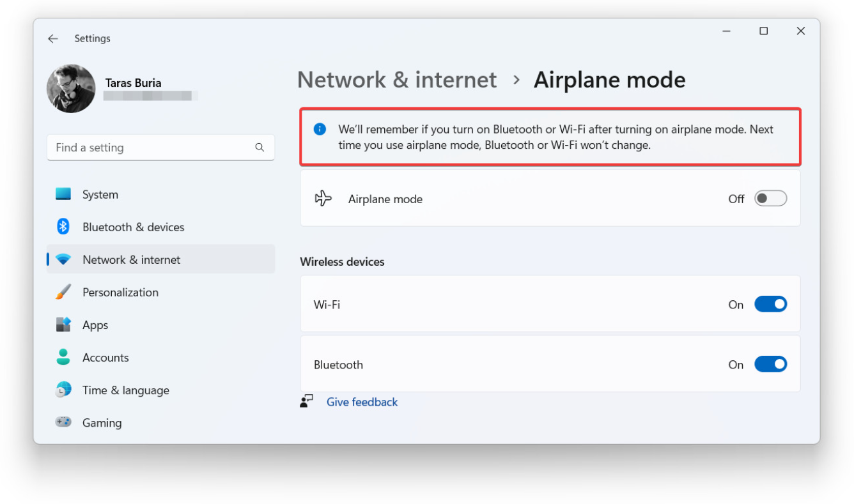Click the Gaming controller icon

pyautogui.click(x=63, y=422)
